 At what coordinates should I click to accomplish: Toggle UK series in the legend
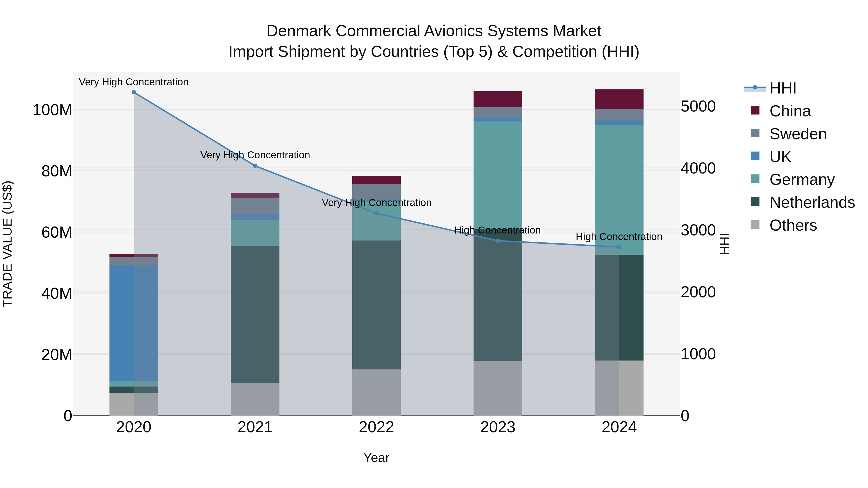tap(771, 157)
